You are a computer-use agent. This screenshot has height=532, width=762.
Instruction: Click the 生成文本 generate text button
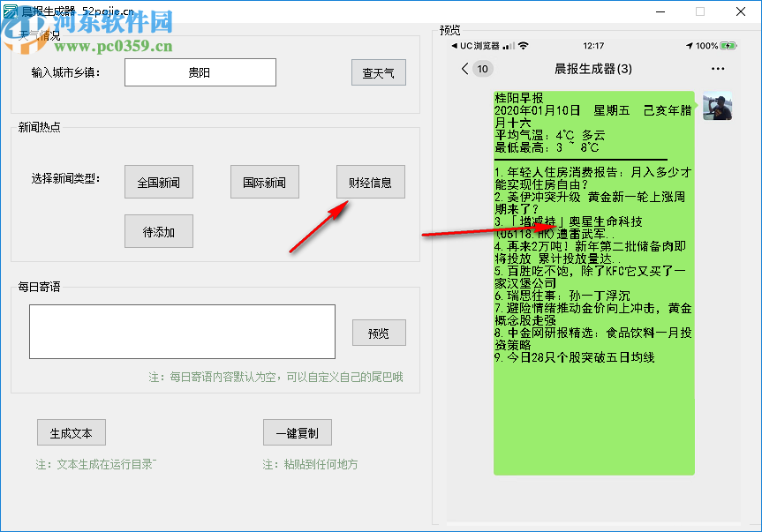point(72,432)
